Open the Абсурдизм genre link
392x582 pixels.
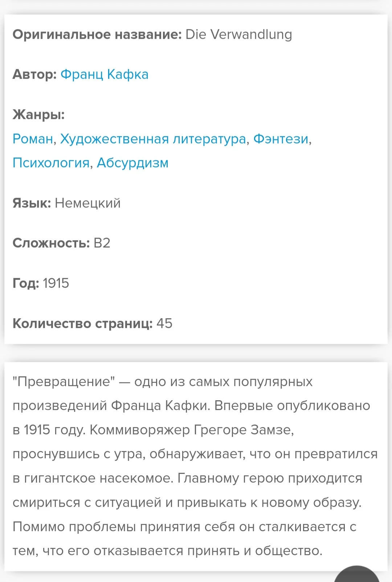pos(132,163)
